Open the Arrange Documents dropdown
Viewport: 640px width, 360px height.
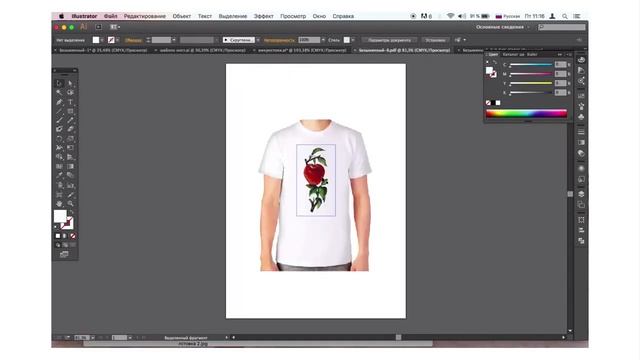pos(115,27)
